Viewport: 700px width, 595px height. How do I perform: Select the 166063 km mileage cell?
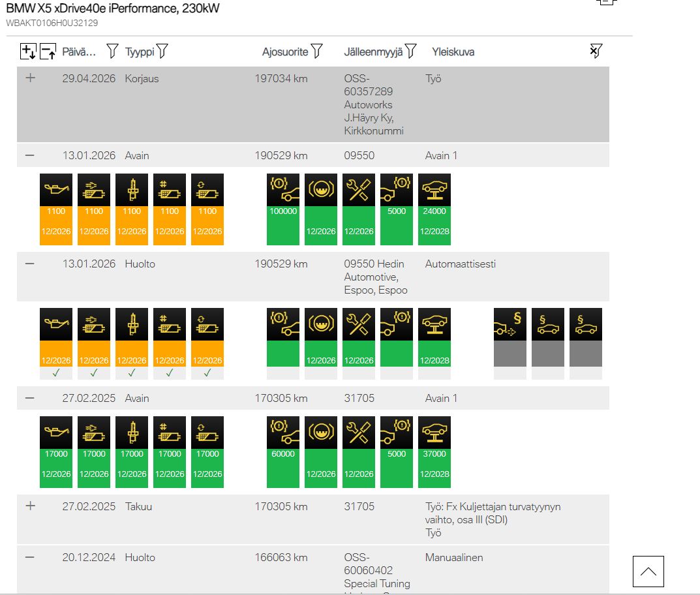281,558
